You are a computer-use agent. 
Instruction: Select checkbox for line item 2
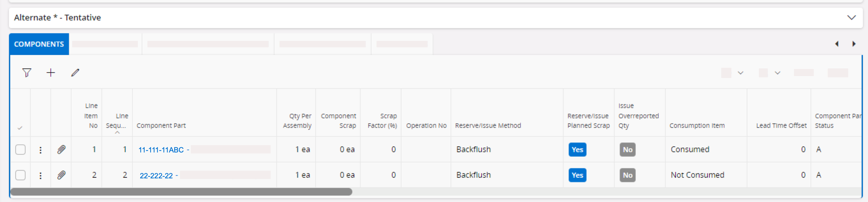[20, 175]
